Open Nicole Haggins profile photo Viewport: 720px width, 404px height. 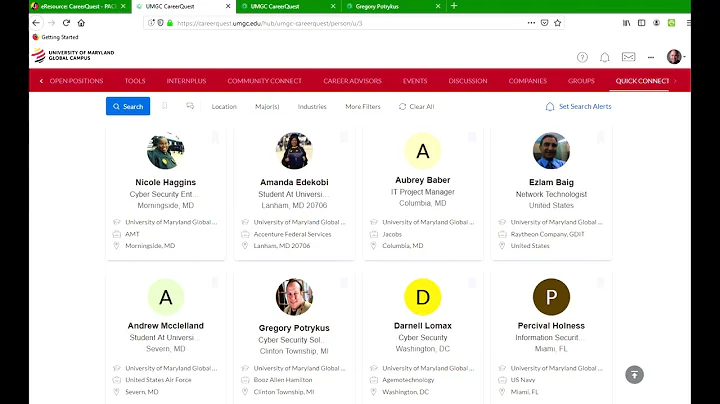[x=166, y=151]
